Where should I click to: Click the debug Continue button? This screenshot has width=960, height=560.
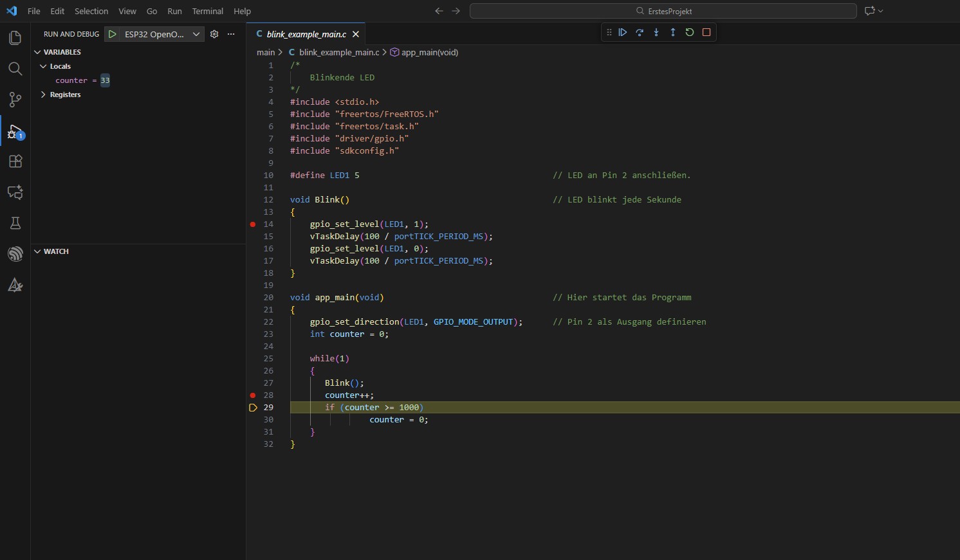click(623, 32)
